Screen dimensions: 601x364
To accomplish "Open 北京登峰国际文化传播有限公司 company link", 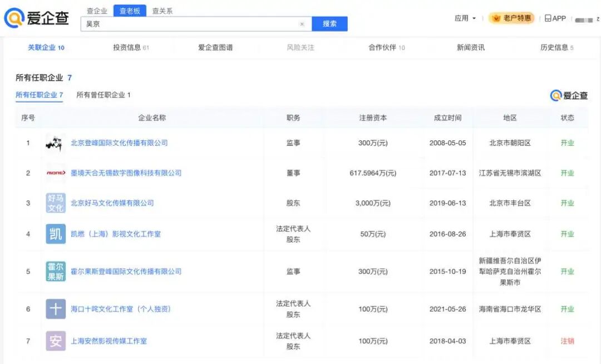I will [119, 143].
